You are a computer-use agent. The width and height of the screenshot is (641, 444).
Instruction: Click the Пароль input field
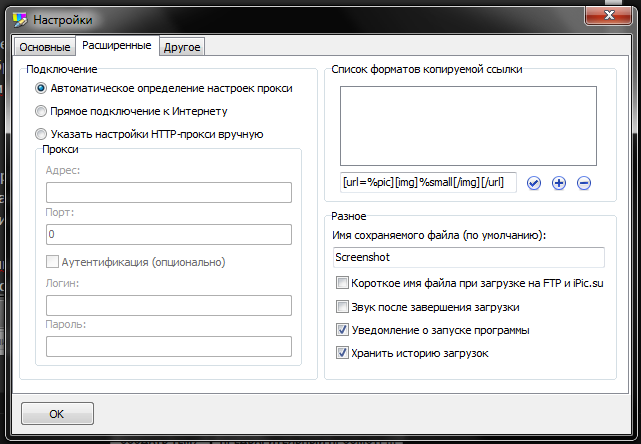169,346
